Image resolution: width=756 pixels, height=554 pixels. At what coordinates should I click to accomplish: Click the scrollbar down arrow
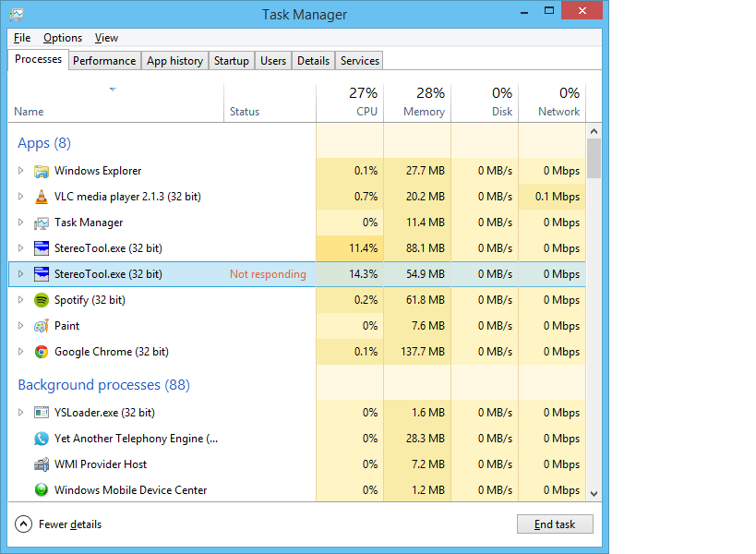coord(594,494)
